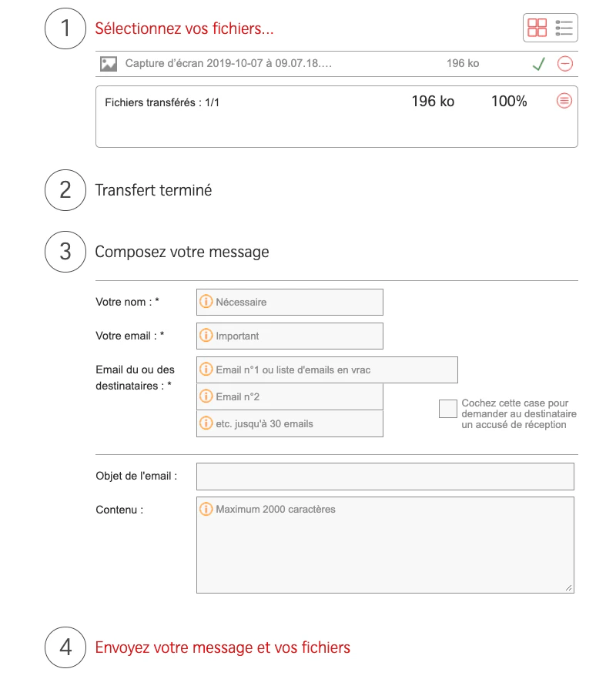Click the red transfer summary menu icon
Screen dimensions: 616x689
pyautogui.click(x=564, y=101)
